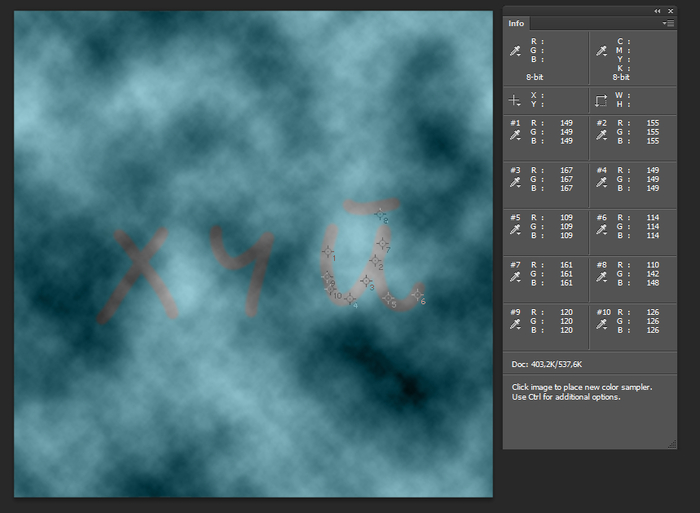The width and height of the screenshot is (700, 513).
Task: Click color sampler marker 6 on canvas
Action: click(417, 294)
